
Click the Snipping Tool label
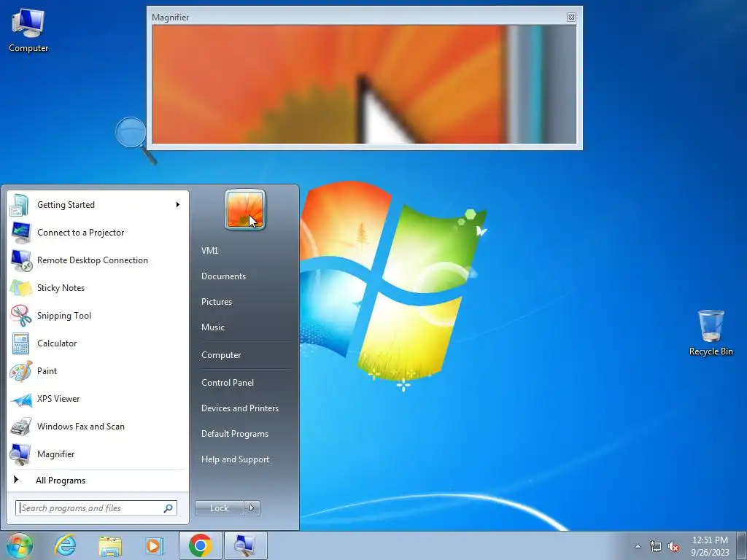[64, 316]
